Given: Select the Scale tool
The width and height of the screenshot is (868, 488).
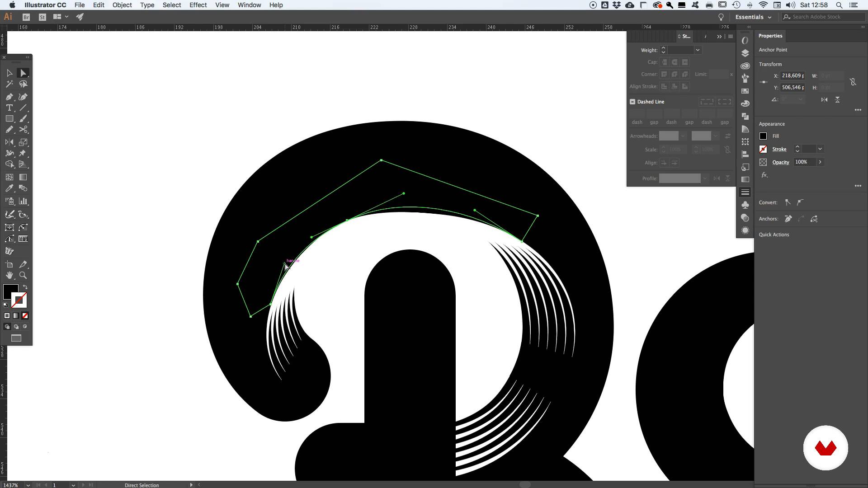Looking at the screenshot, I should point(23,142).
